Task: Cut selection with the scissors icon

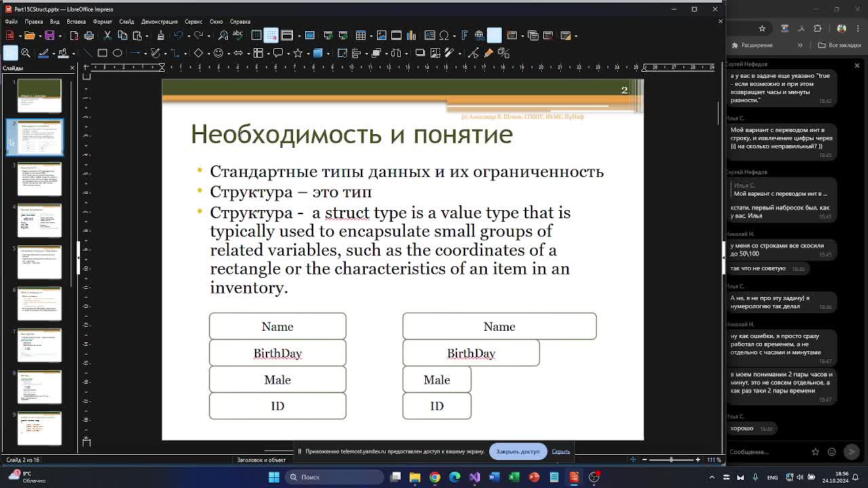Action: coord(107,35)
